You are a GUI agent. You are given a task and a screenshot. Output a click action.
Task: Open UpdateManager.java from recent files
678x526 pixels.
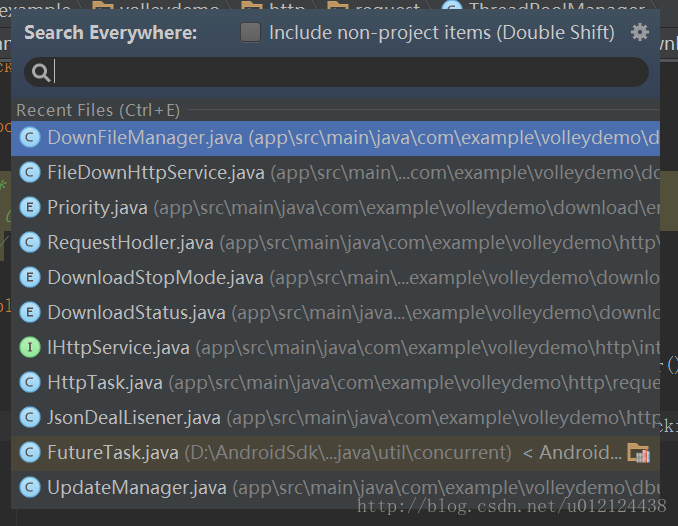click(x=335, y=488)
